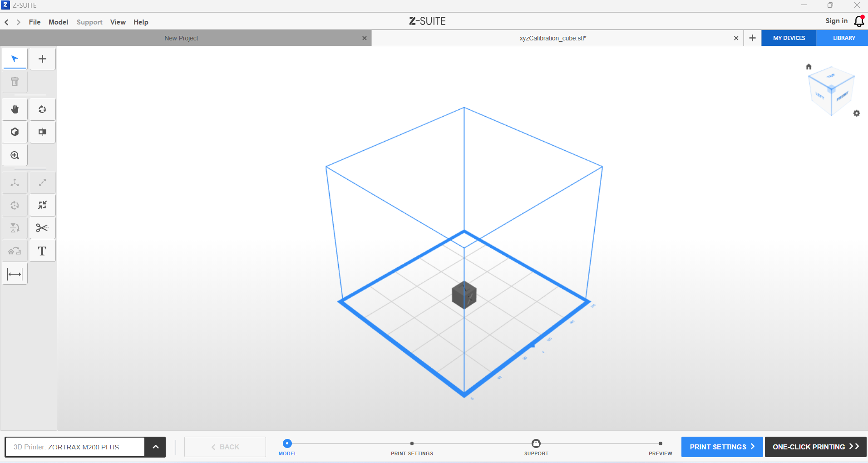Start ONE-CLICK PRINTING

point(816,447)
